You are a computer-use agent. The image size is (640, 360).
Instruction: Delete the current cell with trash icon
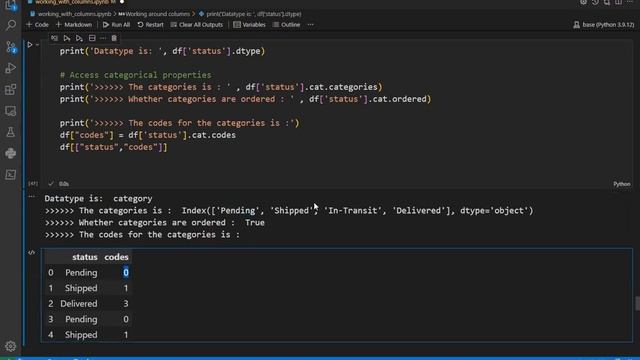click(114, 38)
